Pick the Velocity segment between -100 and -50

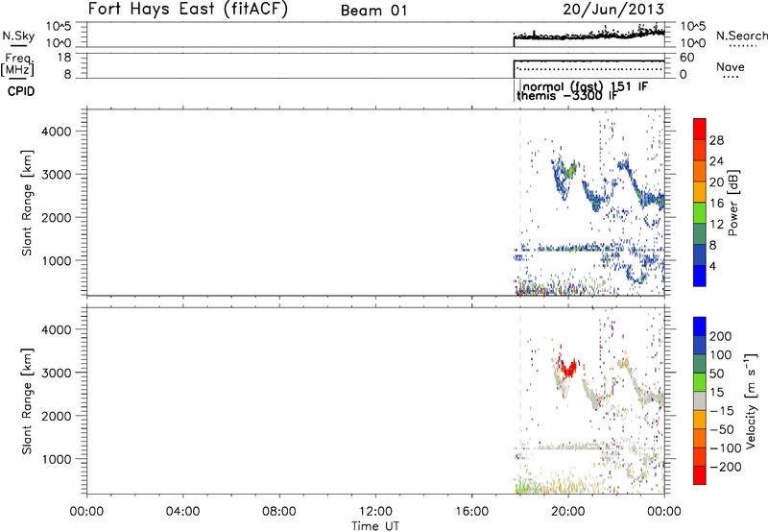pos(700,438)
